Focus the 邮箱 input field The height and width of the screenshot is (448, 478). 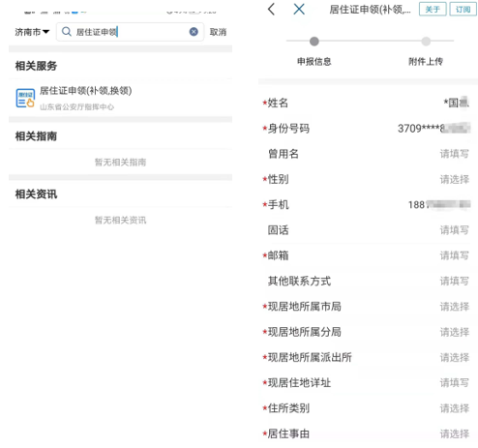367,255
